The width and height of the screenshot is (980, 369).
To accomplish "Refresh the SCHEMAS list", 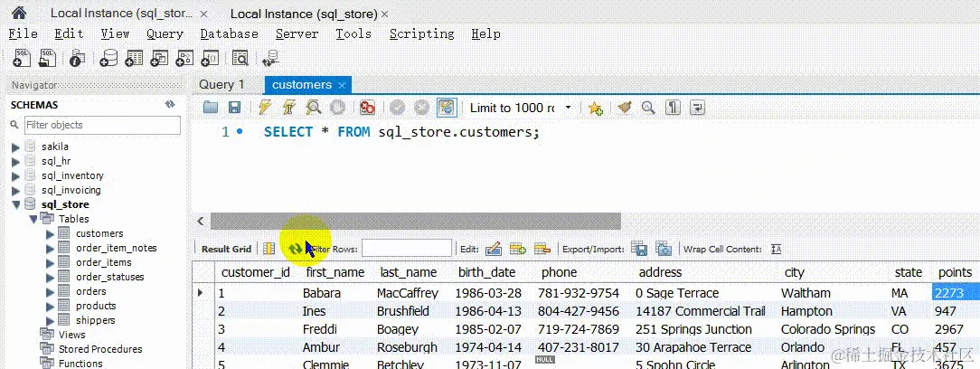I will (169, 104).
